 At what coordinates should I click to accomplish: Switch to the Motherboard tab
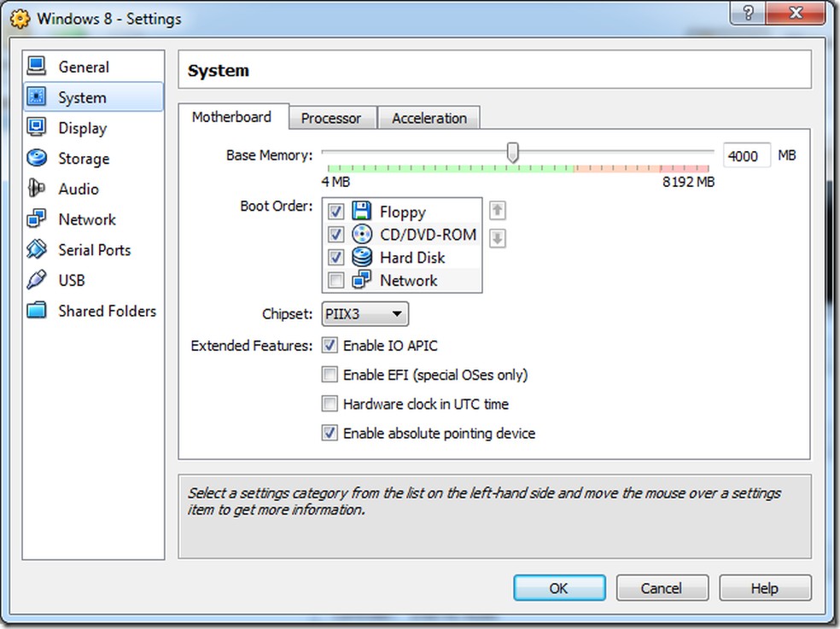point(232,117)
